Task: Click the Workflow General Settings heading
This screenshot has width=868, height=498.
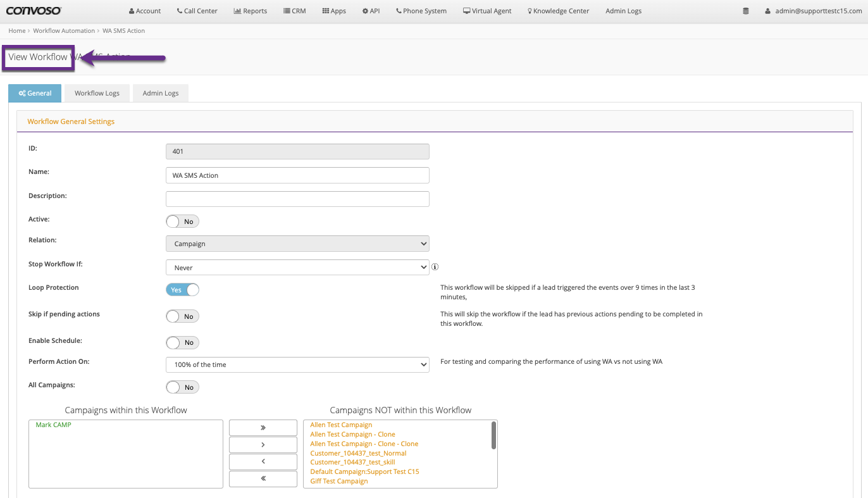Action: click(x=71, y=121)
